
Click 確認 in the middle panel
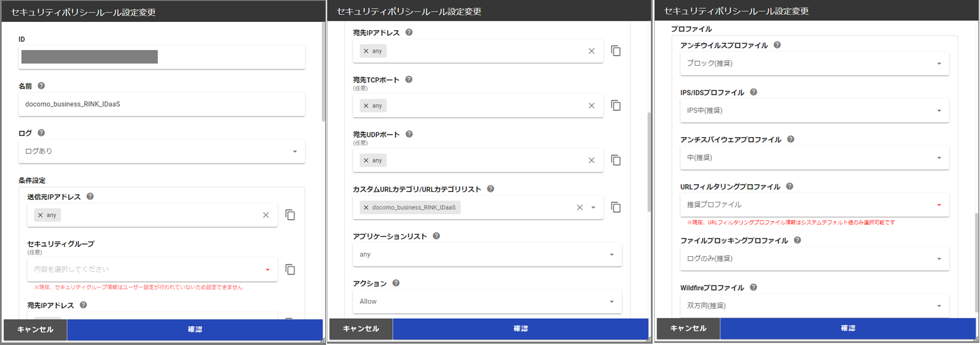point(521,329)
